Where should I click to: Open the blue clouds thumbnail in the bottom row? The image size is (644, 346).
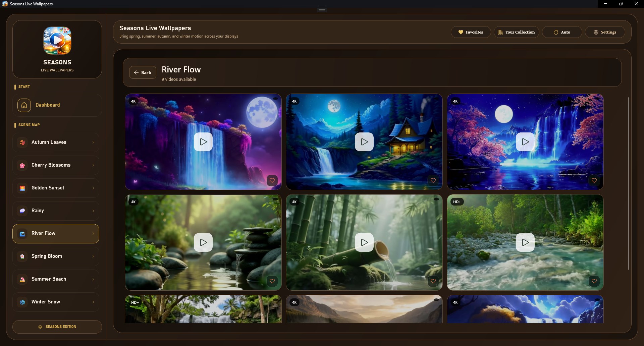525,309
